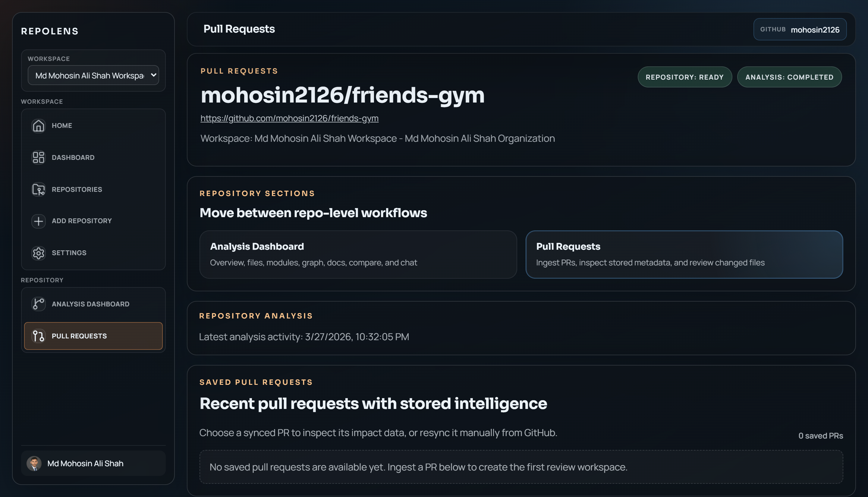Select the Dashboard grid icon
This screenshot has width=868, height=497.
38,157
